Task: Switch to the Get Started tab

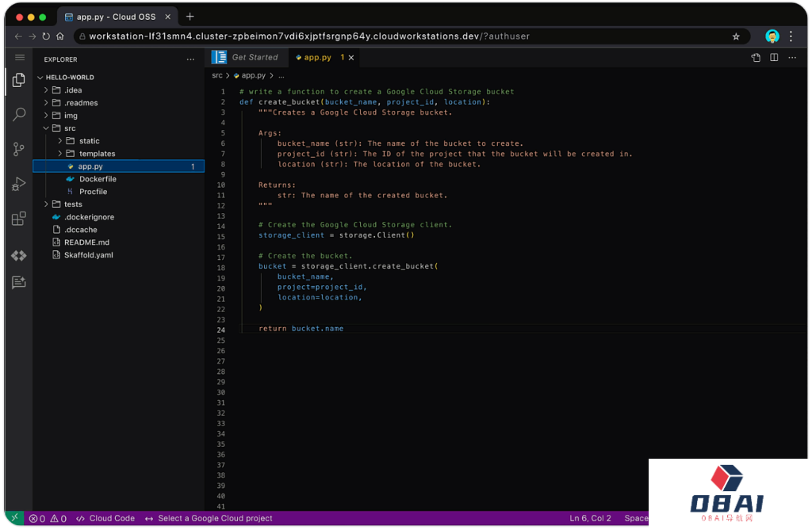Action: pos(254,58)
